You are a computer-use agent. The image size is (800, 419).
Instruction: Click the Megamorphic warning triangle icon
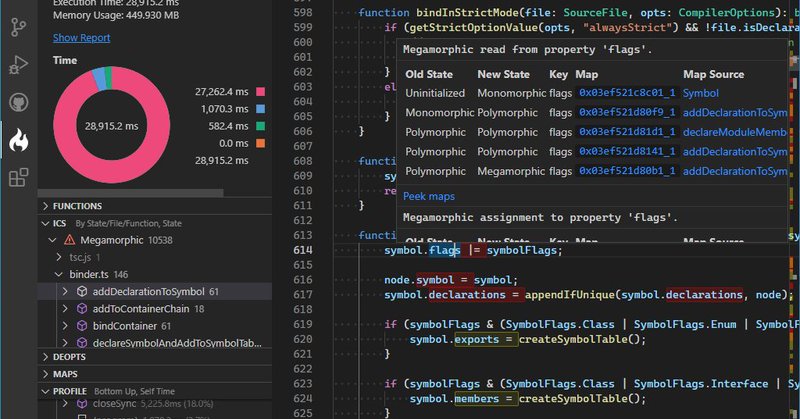coord(69,240)
